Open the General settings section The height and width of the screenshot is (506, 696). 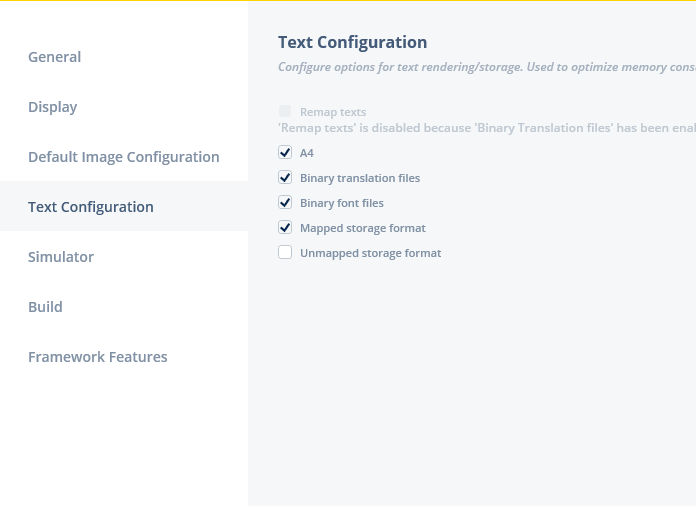pos(55,57)
